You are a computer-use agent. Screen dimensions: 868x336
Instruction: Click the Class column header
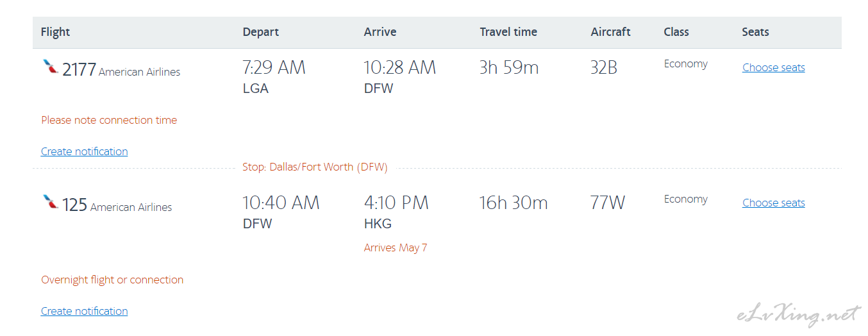pos(676,32)
